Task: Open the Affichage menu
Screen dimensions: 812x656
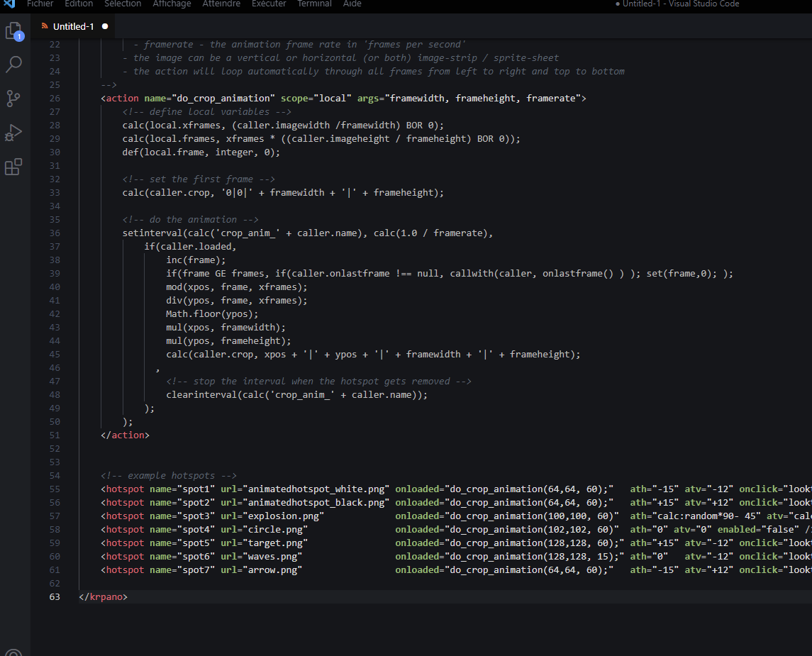Action: coord(172,4)
